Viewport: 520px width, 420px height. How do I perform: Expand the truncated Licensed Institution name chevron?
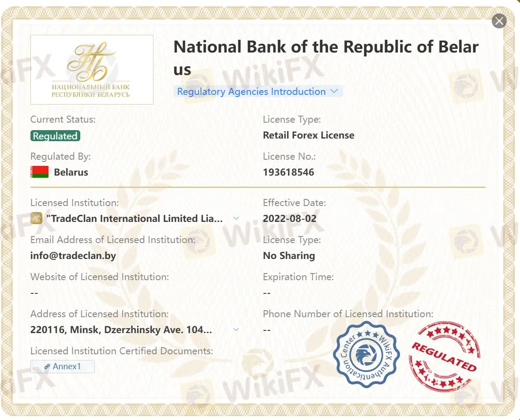tap(236, 218)
